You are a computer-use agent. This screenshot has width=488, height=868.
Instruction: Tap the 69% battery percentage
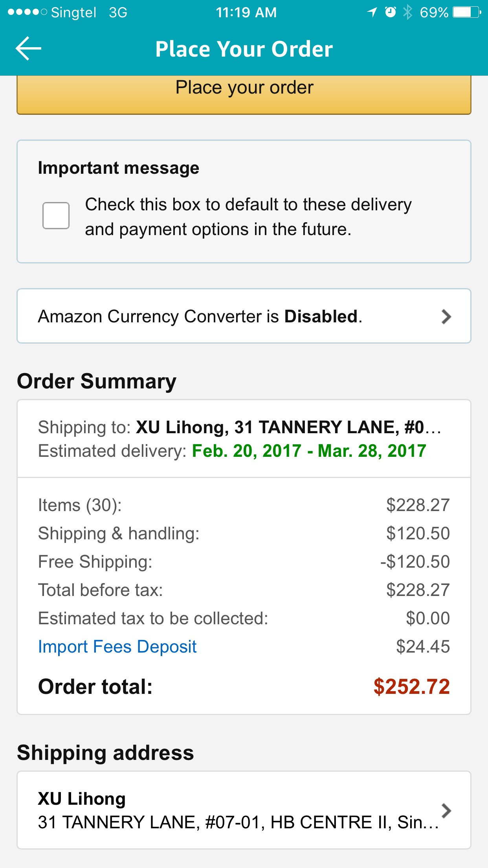point(434,12)
